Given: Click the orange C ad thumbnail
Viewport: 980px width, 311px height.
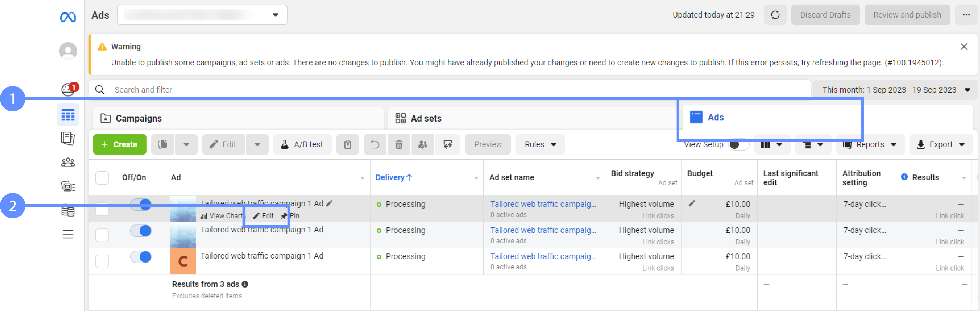Looking at the screenshot, I should 183,261.
